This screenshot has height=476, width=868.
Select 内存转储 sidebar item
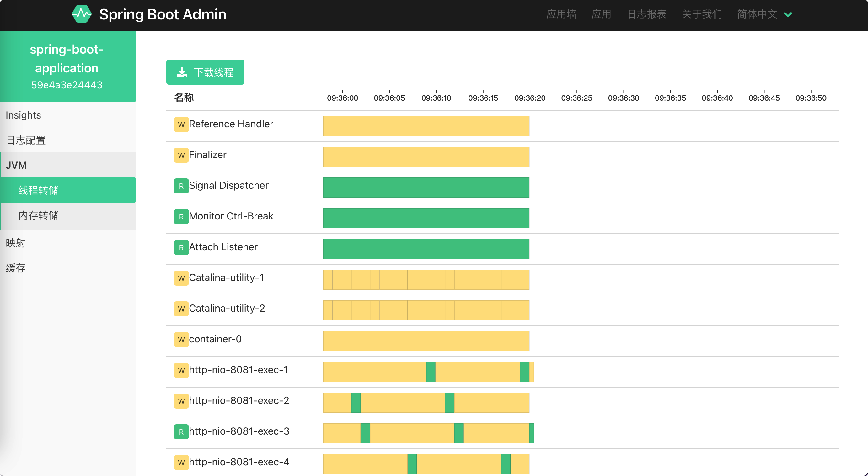tap(68, 215)
